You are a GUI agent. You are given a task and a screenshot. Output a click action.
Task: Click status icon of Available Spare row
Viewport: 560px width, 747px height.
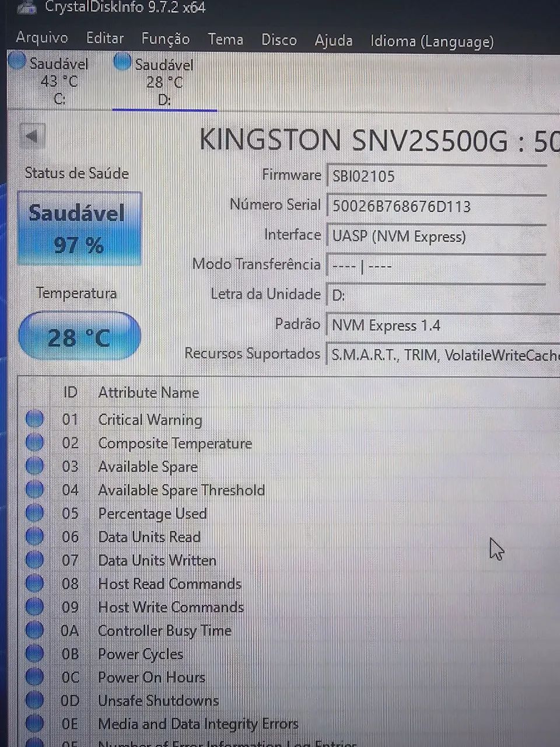click(34, 466)
